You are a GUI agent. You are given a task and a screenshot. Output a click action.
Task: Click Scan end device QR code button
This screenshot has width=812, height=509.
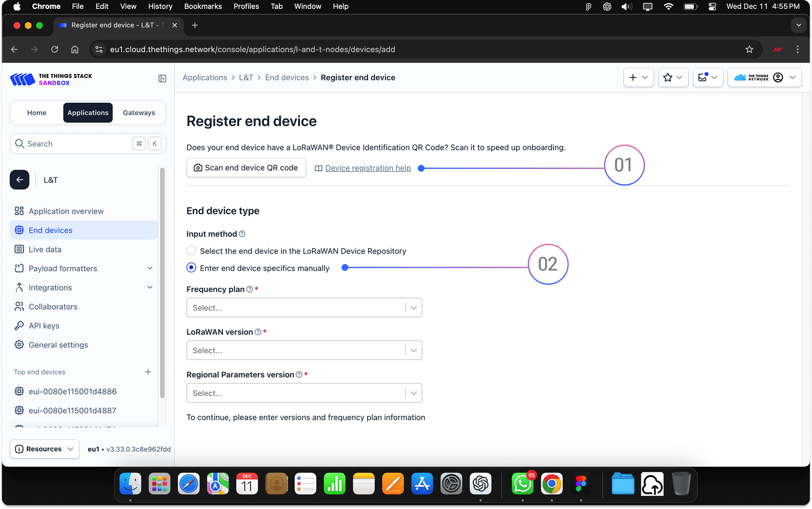coord(246,168)
